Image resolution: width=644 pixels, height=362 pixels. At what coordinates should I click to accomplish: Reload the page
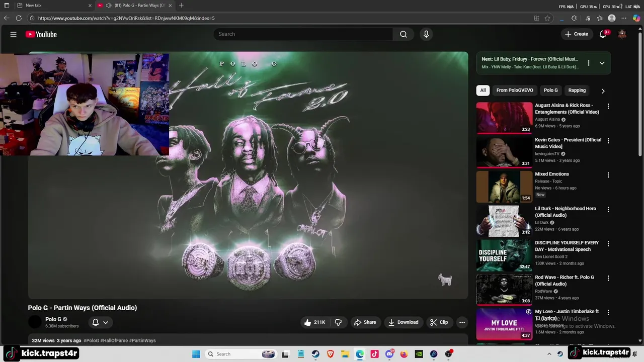tap(19, 18)
